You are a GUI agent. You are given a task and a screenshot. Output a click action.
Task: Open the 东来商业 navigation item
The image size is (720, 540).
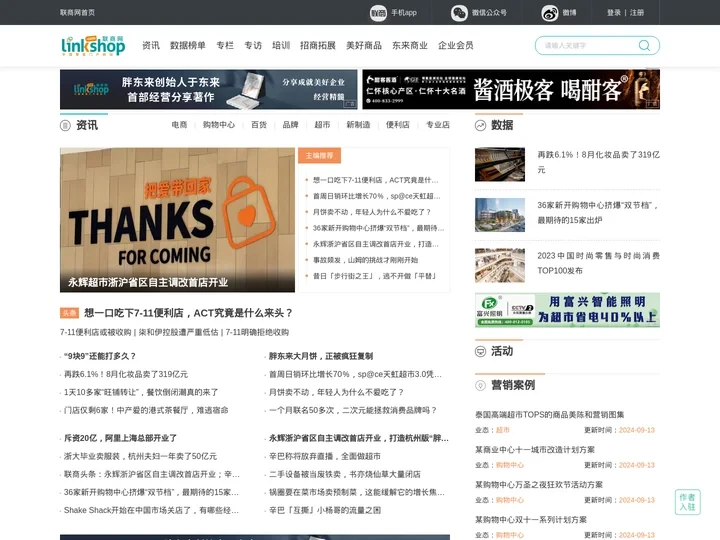click(x=410, y=45)
